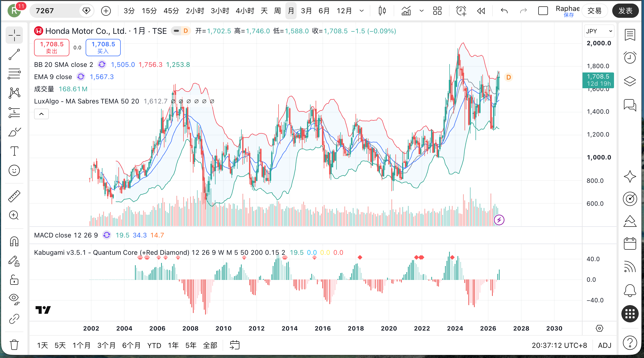Image resolution: width=644 pixels, height=358 pixels.
Task: Open the notifications bell icon
Action: tap(630, 290)
